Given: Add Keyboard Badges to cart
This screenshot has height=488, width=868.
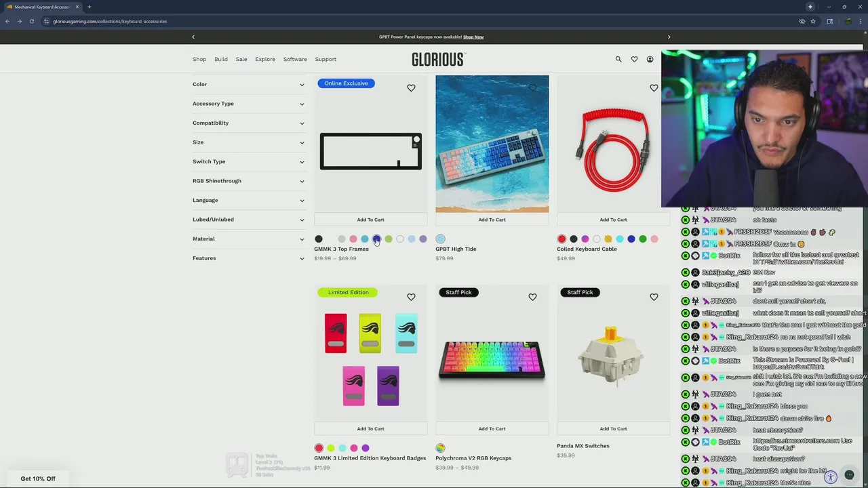Looking at the screenshot, I should point(370,428).
